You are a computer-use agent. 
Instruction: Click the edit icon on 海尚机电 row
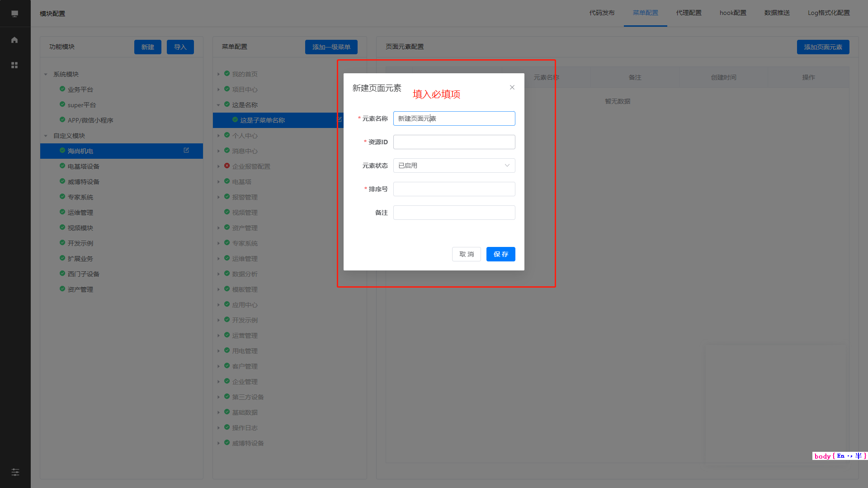pos(186,150)
